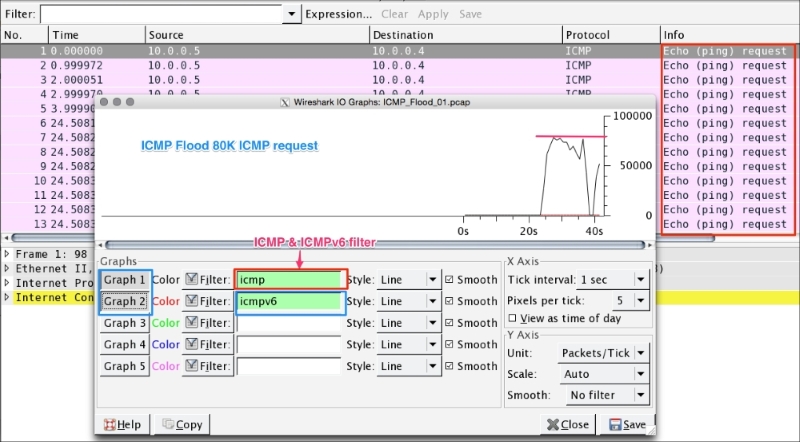Save the IO graph
The height and width of the screenshot is (442, 800).
(x=628, y=424)
